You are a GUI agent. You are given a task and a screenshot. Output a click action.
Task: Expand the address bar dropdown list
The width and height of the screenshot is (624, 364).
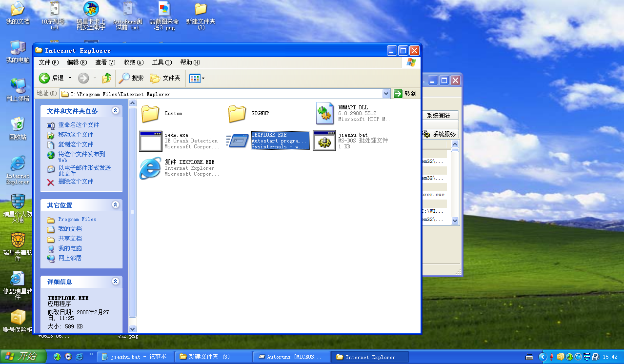386,94
